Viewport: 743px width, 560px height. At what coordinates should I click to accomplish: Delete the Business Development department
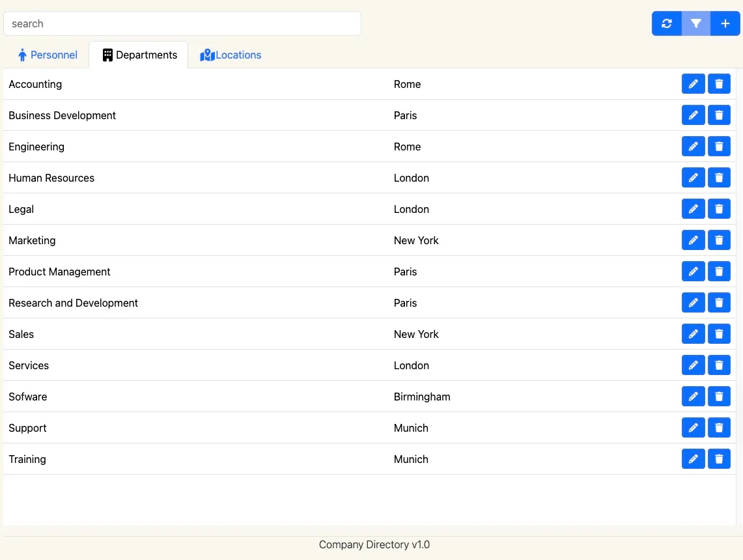pos(719,115)
